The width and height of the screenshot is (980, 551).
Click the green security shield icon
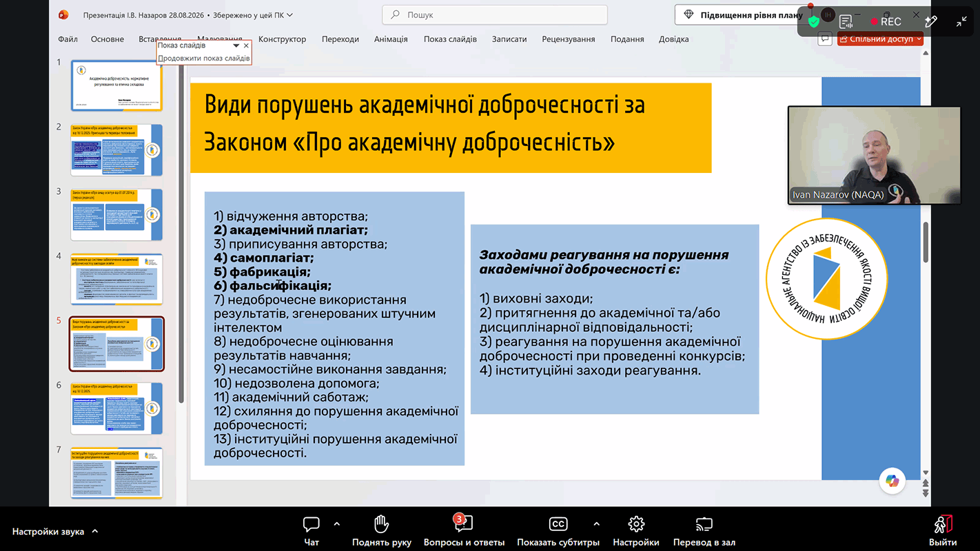pos(814,21)
